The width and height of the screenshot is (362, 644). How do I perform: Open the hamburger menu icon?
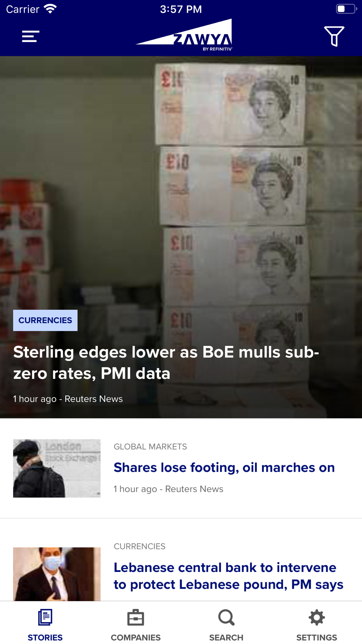[x=30, y=36]
